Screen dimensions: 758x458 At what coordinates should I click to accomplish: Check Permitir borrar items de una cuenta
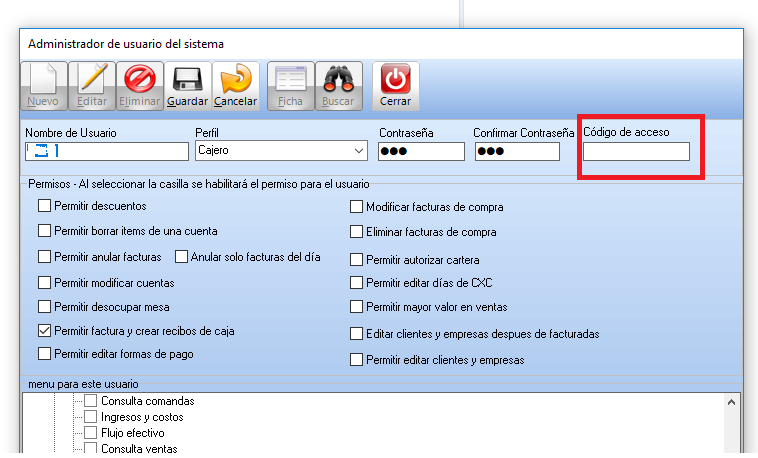point(44,231)
